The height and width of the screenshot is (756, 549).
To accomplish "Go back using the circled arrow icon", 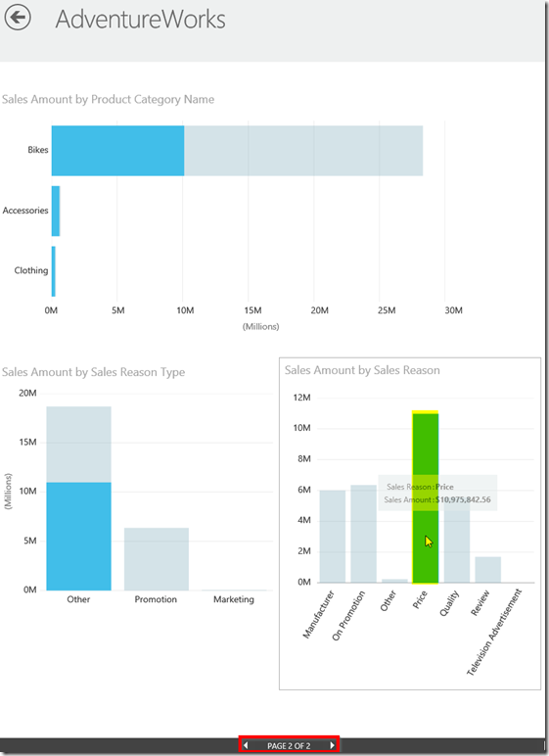I will point(18,18).
